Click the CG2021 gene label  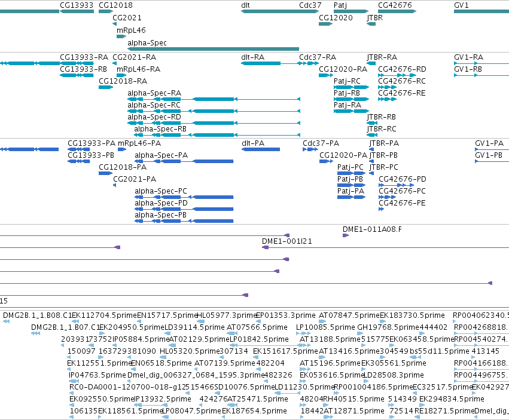coord(127,18)
